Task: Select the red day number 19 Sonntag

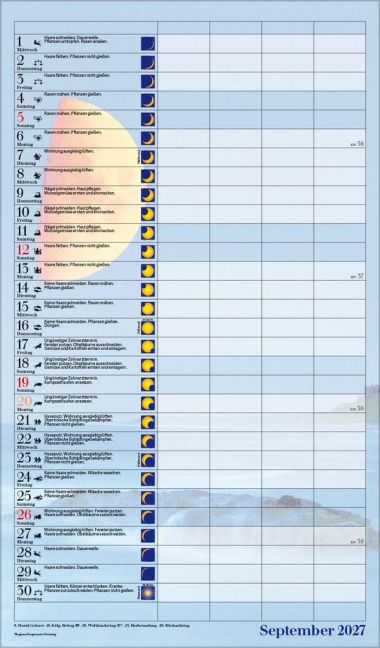Action: [23, 383]
